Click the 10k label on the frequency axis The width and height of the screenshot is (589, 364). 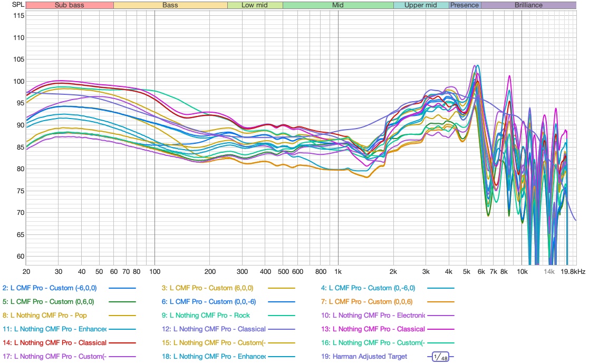[522, 272]
